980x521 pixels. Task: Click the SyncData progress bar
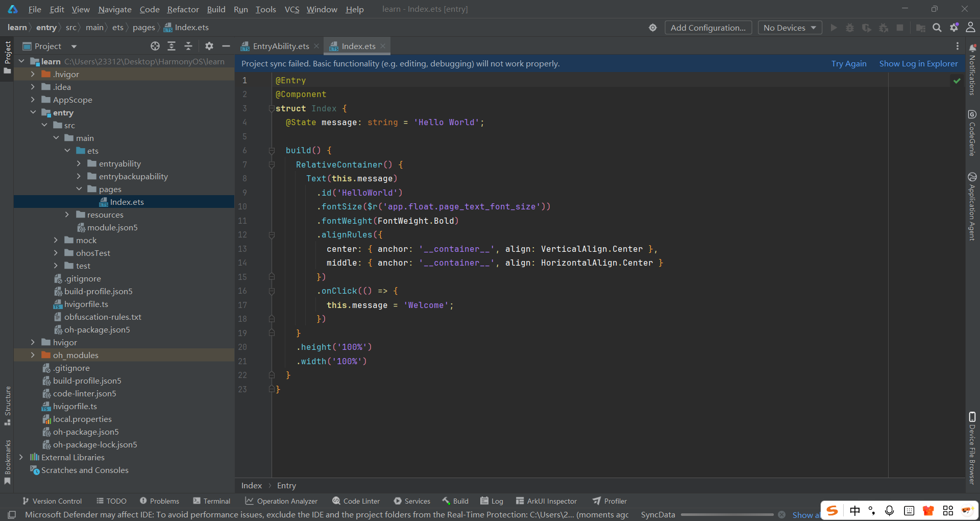click(727, 515)
